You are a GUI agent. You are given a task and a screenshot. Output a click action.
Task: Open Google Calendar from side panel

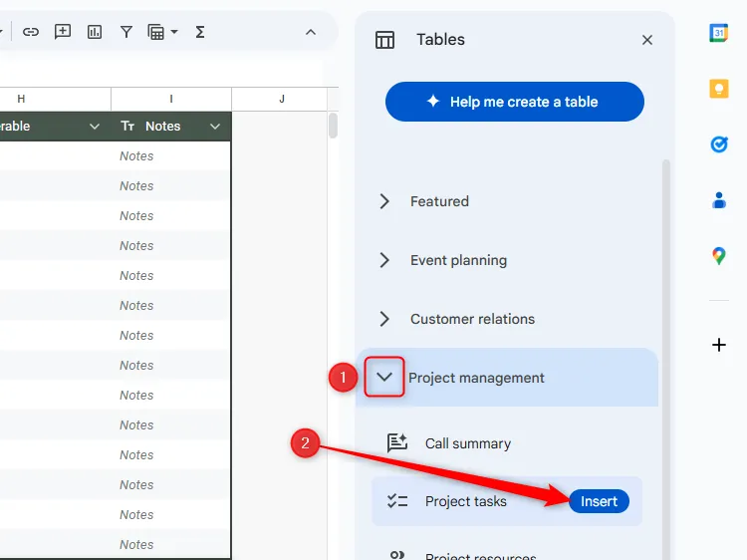tap(718, 32)
